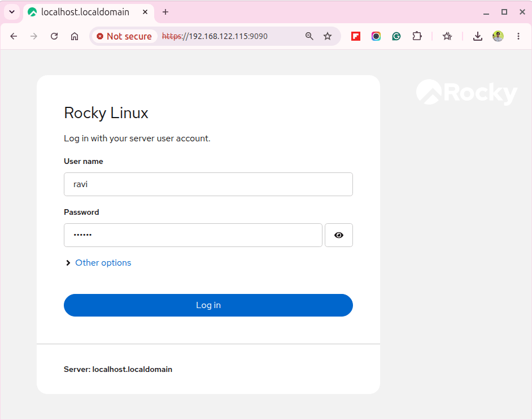Click the Not secure site warning badge
The image size is (532, 420).
click(124, 36)
